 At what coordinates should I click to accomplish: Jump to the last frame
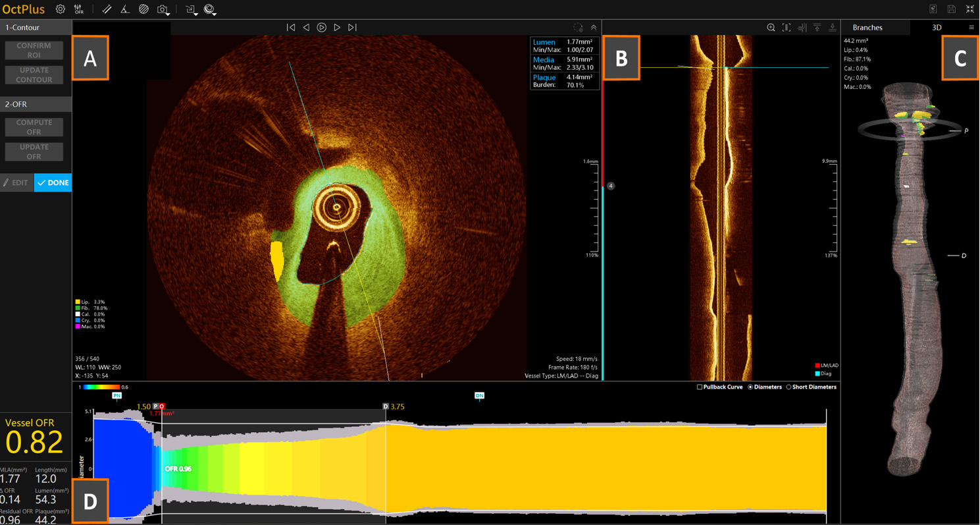coord(352,28)
